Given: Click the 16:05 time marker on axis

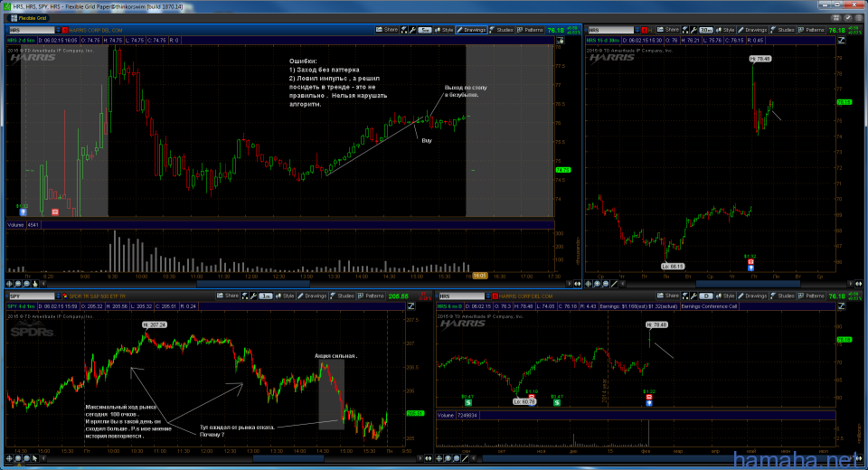Looking at the screenshot, I should (479, 276).
